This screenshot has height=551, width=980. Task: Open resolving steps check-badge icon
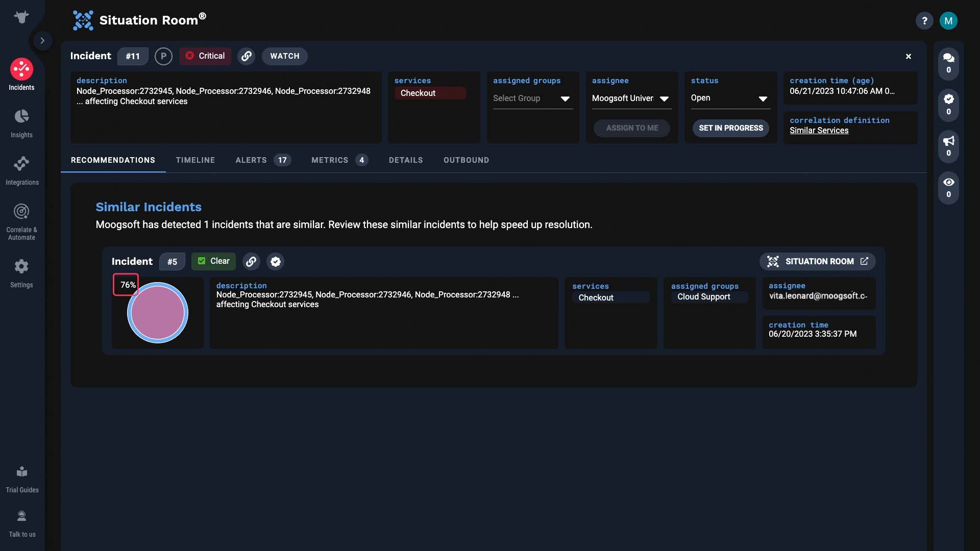point(948,104)
